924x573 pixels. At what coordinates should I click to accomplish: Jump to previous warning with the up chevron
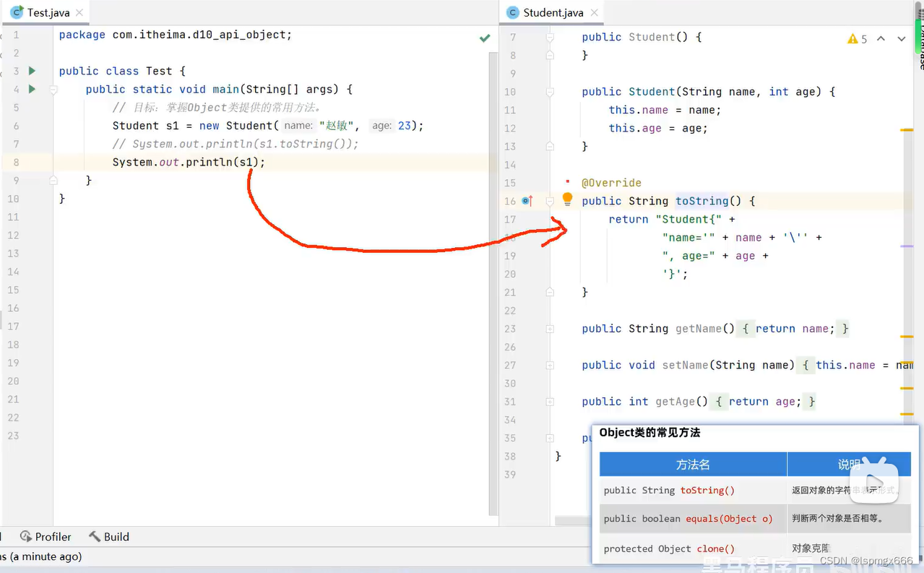[x=880, y=39]
